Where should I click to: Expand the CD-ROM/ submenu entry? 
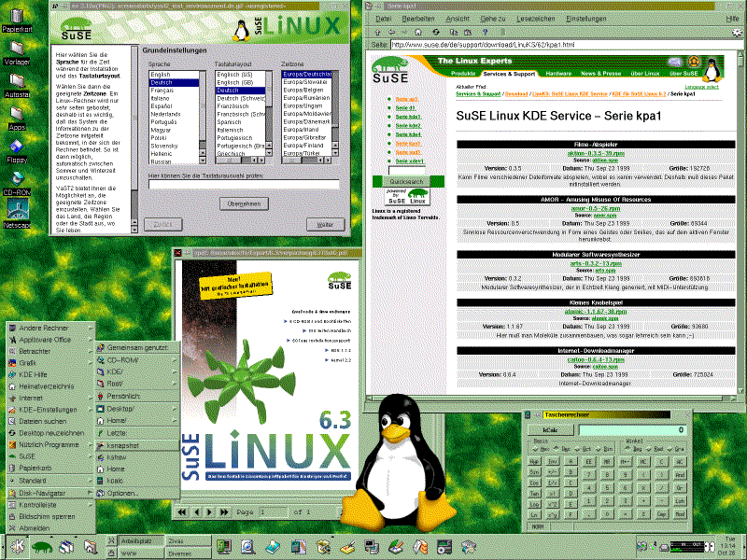click(x=137, y=360)
